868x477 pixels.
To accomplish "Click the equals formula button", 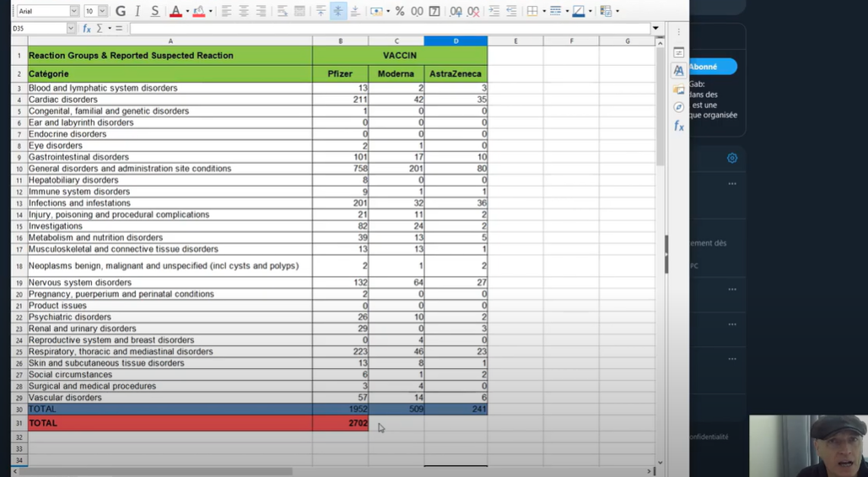I will click(x=118, y=28).
